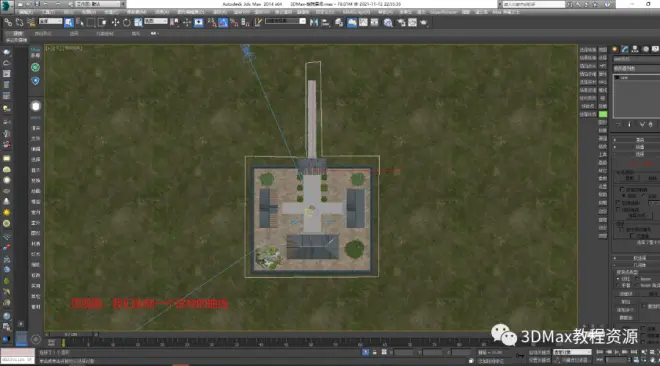Click the 附加 button in geometry rollout
Screen dimensions: 660x366
625,302
